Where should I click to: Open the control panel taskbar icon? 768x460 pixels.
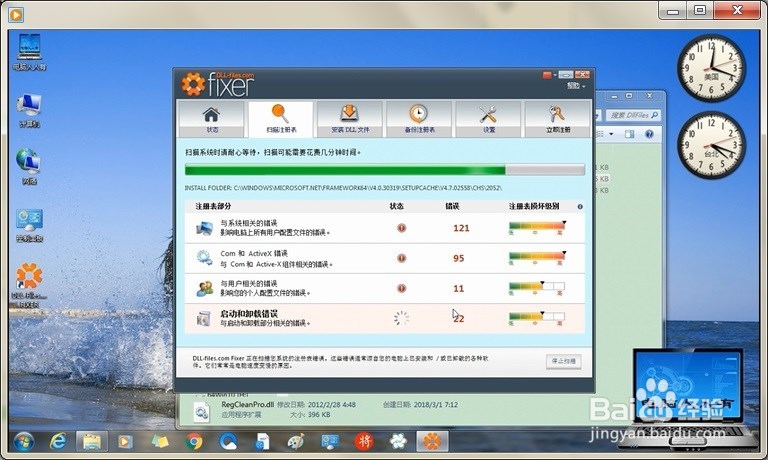(330, 442)
